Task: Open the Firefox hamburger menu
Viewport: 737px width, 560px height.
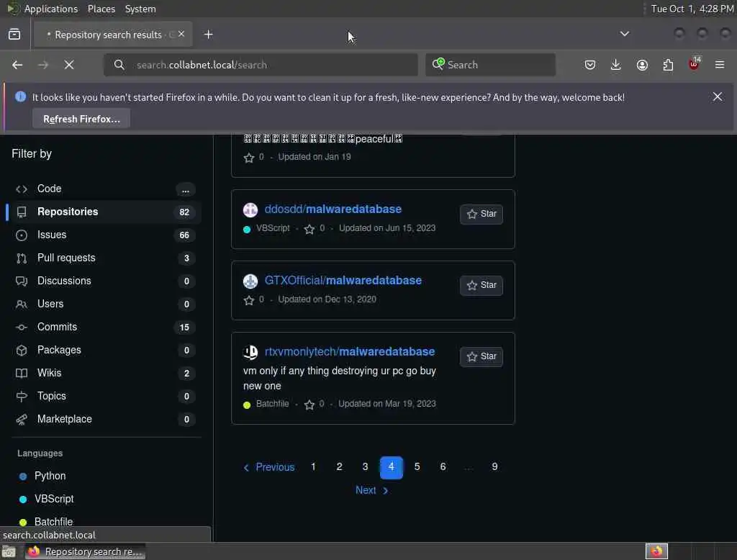Action: [720, 65]
